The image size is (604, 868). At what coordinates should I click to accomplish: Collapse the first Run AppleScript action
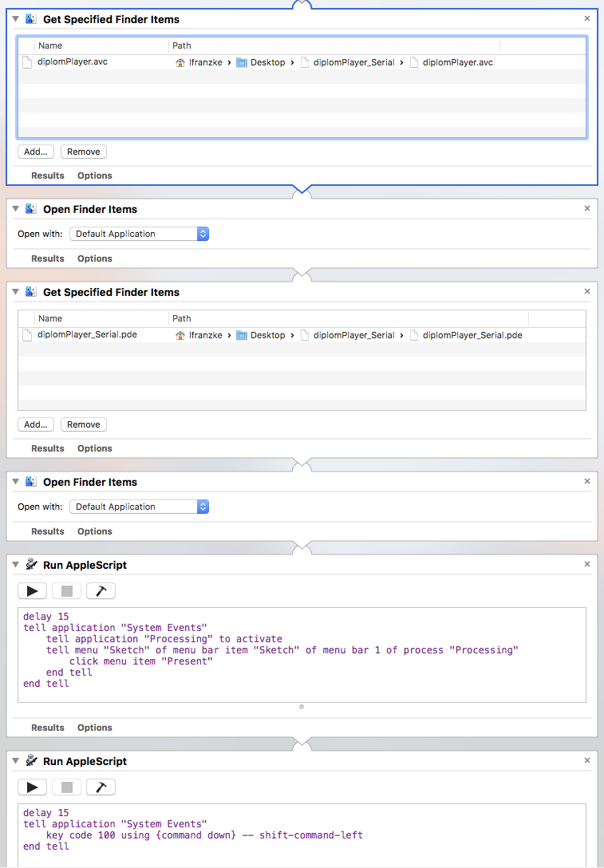click(15, 565)
